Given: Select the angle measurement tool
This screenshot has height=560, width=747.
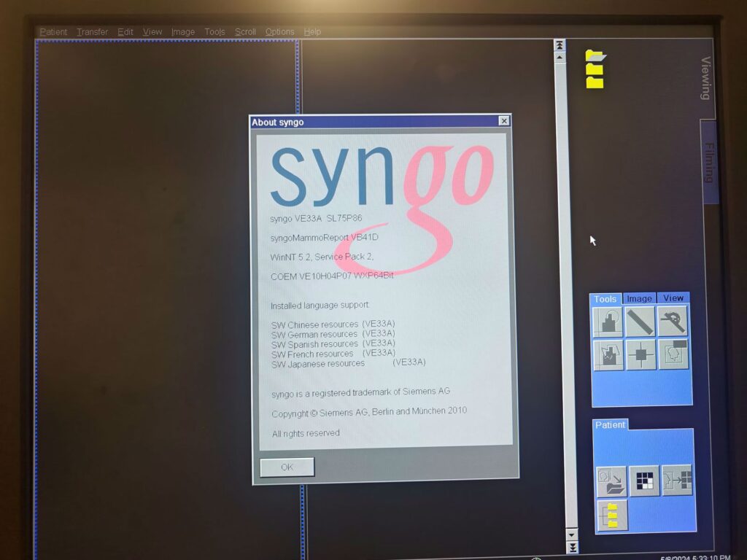Looking at the screenshot, I should point(672,321).
